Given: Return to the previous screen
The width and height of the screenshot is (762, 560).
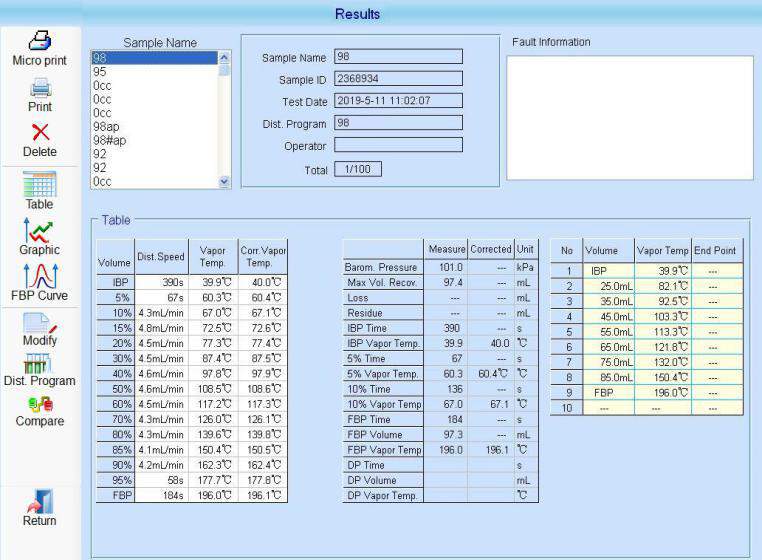Looking at the screenshot, I should click(x=39, y=507).
